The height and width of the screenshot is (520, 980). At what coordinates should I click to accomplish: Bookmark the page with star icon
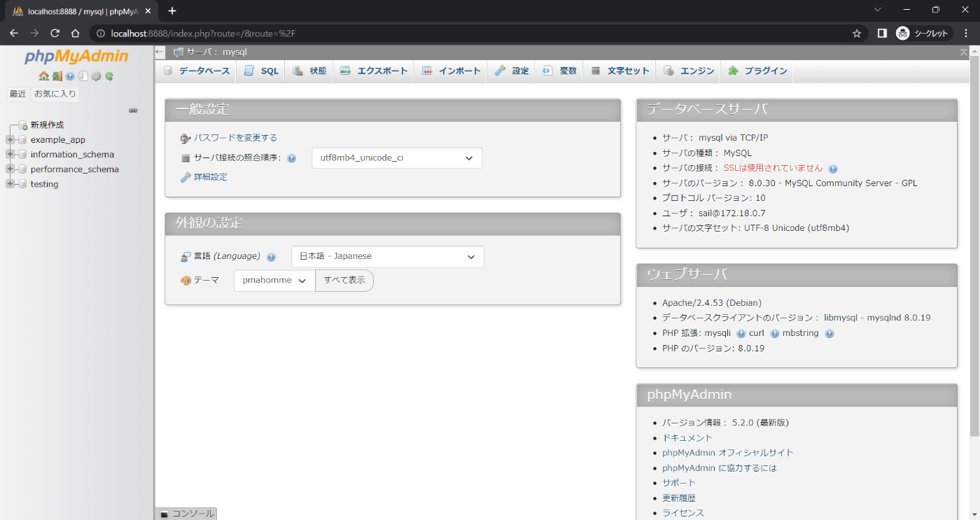[x=856, y=33]
